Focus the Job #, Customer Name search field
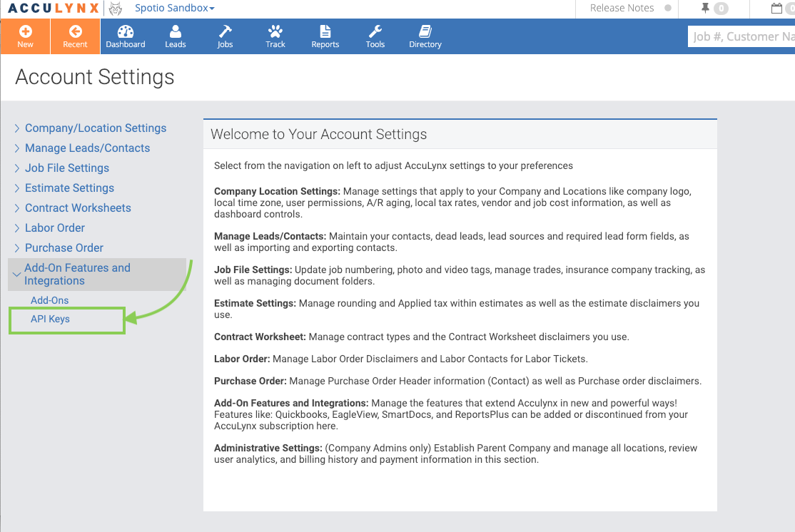Image resolution: width=795 pixels, height=532 pixels. click(x=741, y=36)
